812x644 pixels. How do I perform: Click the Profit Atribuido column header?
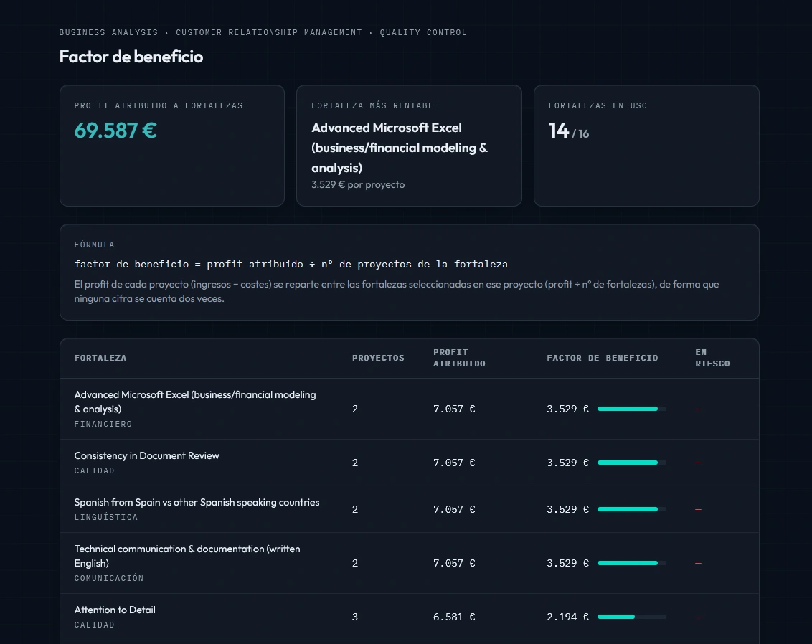pos(459,358)
